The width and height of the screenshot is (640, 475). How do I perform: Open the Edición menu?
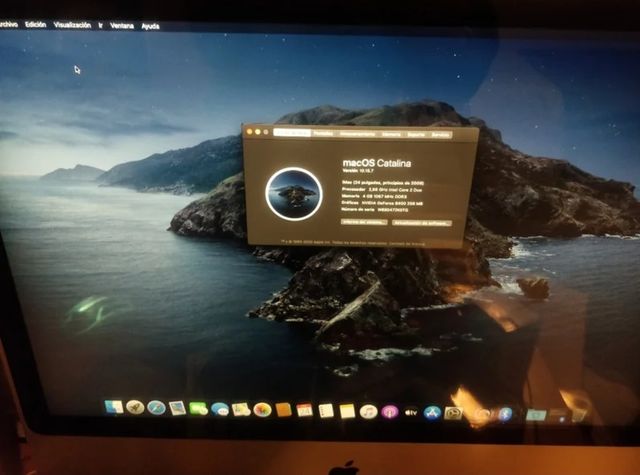36,24
